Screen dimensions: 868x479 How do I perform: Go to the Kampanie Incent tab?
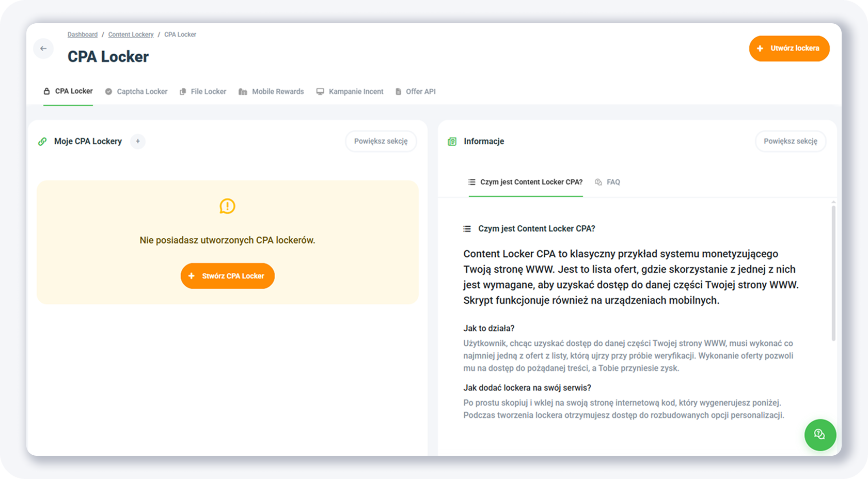[350, 91]
